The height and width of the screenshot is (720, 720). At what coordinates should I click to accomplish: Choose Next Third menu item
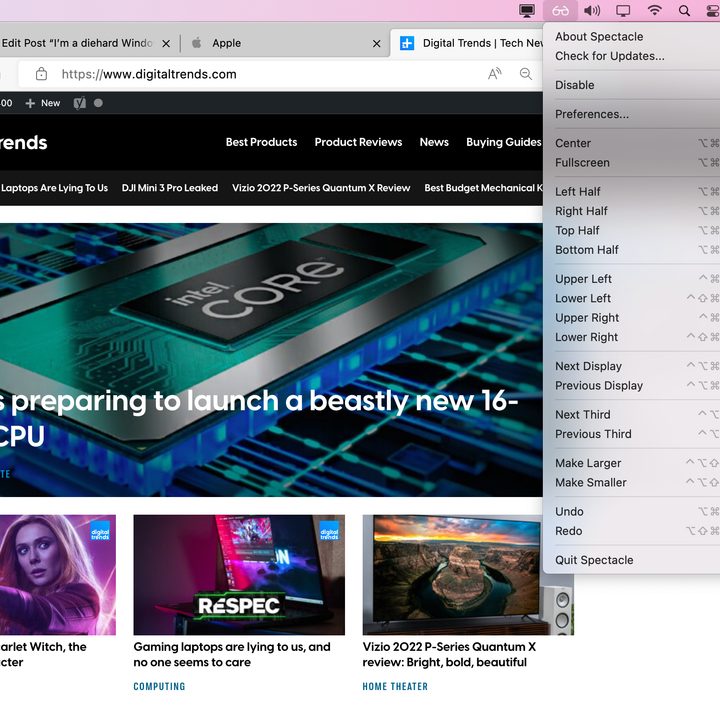631,415
